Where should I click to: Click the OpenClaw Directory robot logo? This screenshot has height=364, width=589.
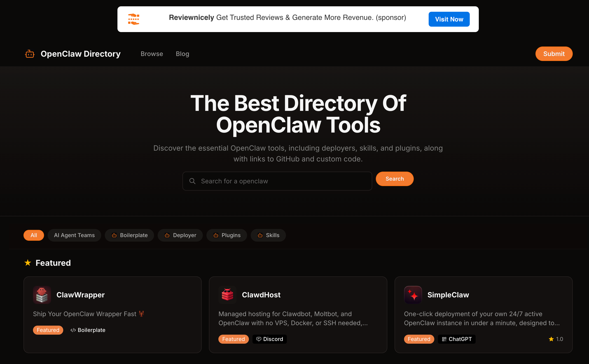[30, 54]
